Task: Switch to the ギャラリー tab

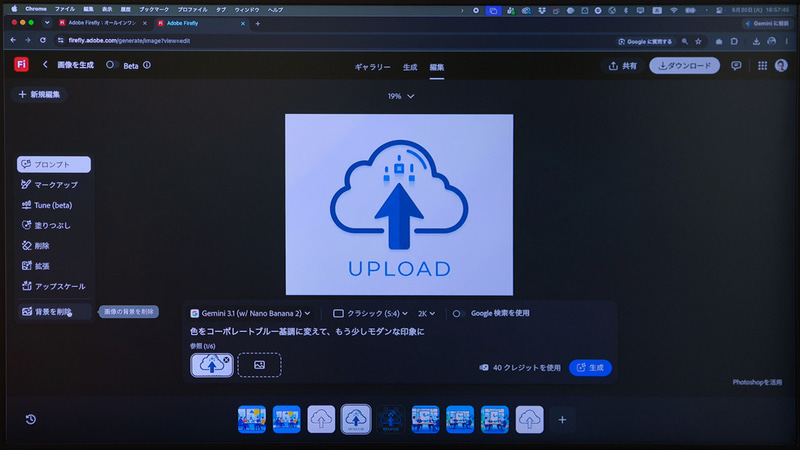Action: coord(372,67)
